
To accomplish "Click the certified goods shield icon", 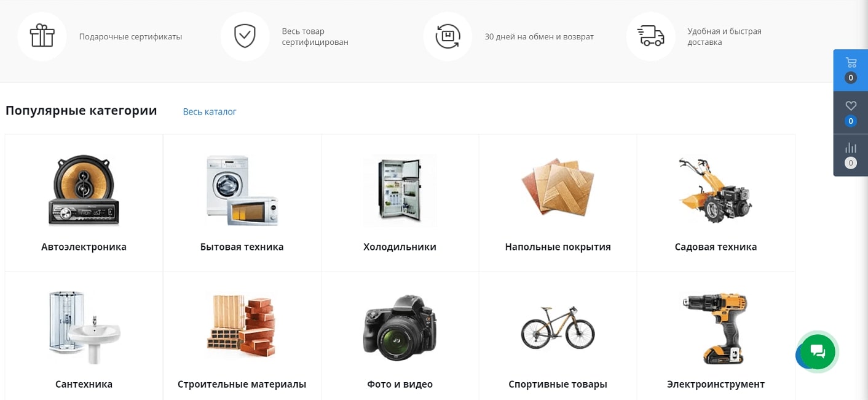I will point(245,36).
